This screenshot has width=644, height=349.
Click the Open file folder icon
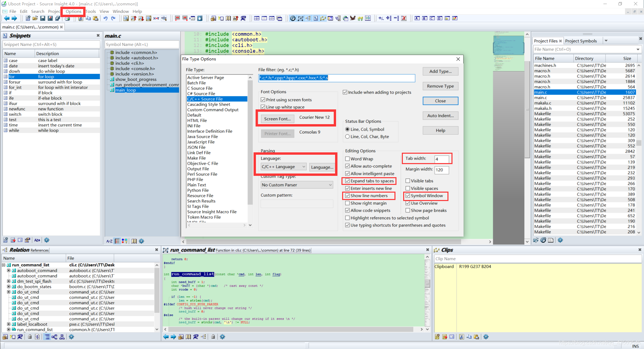(x=35, y=18)
